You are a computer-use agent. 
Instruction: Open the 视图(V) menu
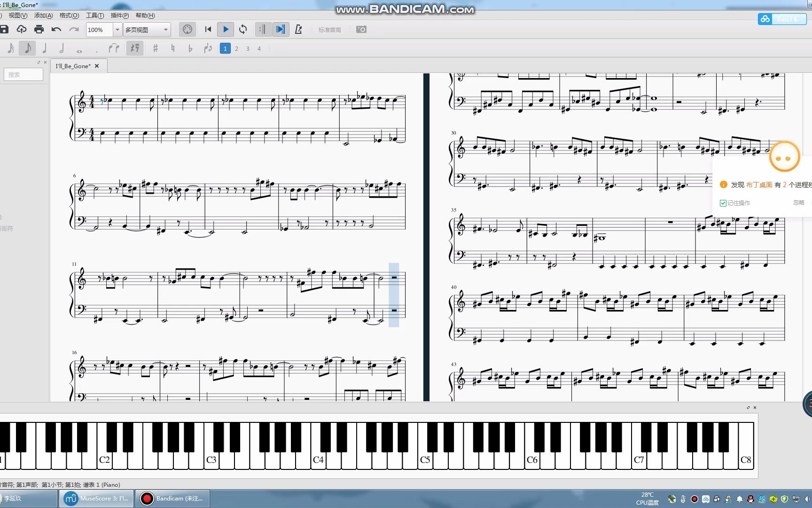click(18, 16)
